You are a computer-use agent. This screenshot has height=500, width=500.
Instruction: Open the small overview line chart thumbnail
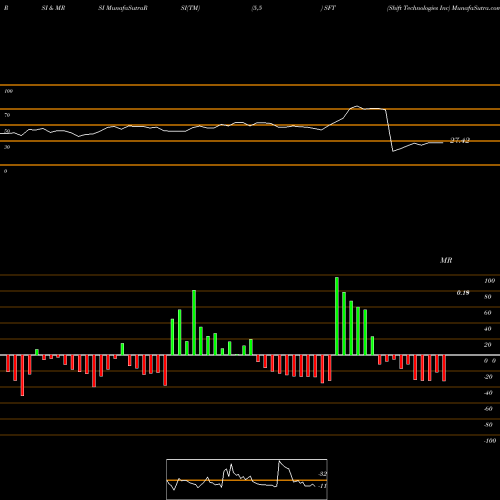[x=247, y=479]
